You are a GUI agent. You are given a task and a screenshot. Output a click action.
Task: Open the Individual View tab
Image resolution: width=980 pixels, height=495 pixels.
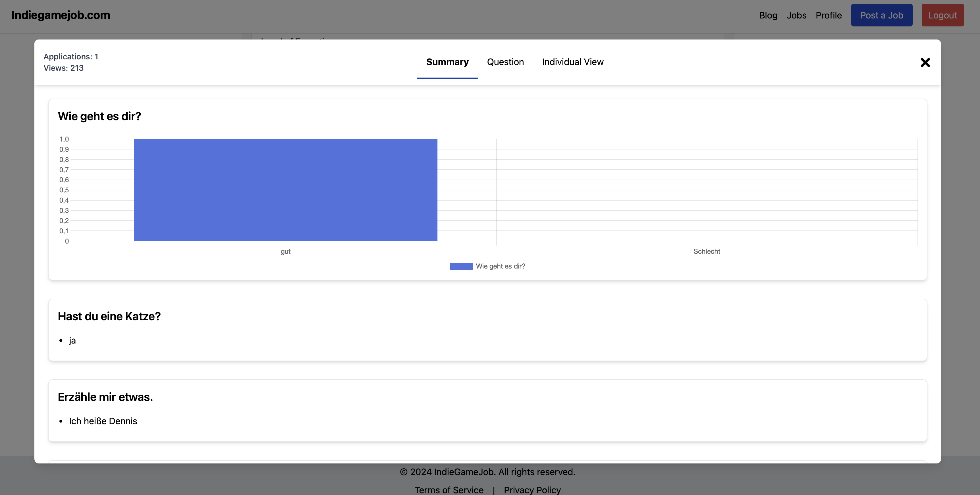tap(572, 62)
